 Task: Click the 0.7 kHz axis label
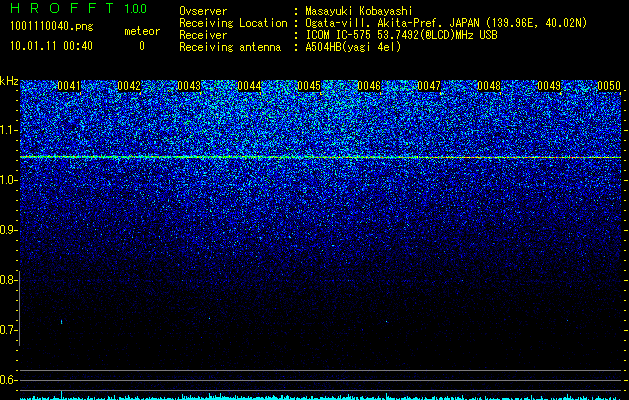tap(7, 330)
